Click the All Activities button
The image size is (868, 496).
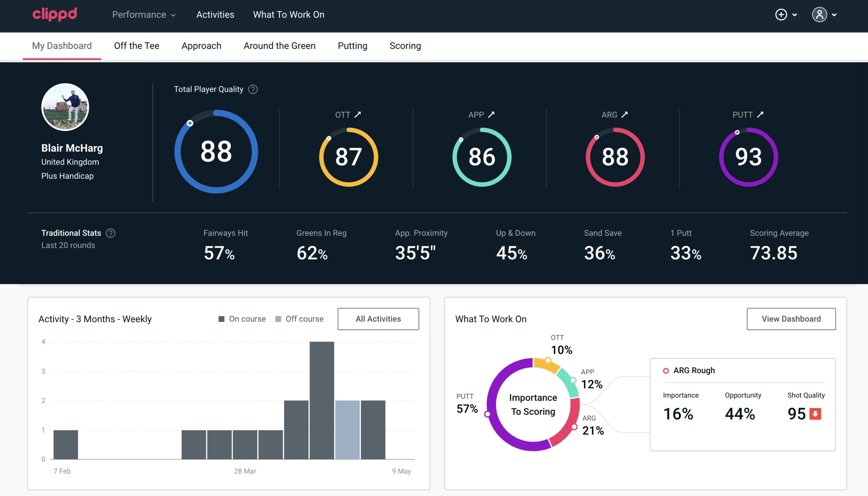pyautogui.click(x=378, y=319)
